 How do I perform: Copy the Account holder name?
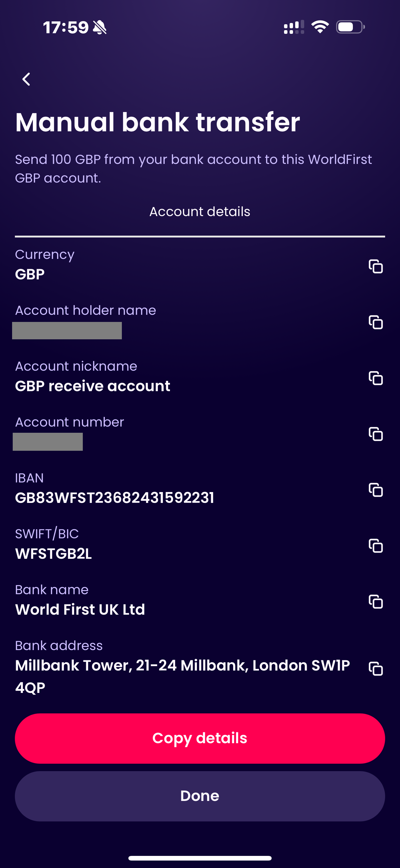point(376,322)
